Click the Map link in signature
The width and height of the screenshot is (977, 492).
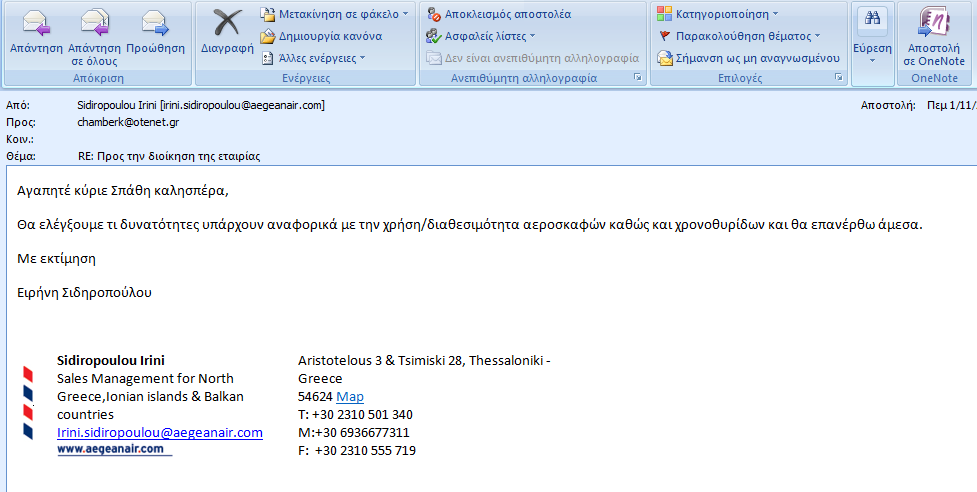tap(350, 397)
